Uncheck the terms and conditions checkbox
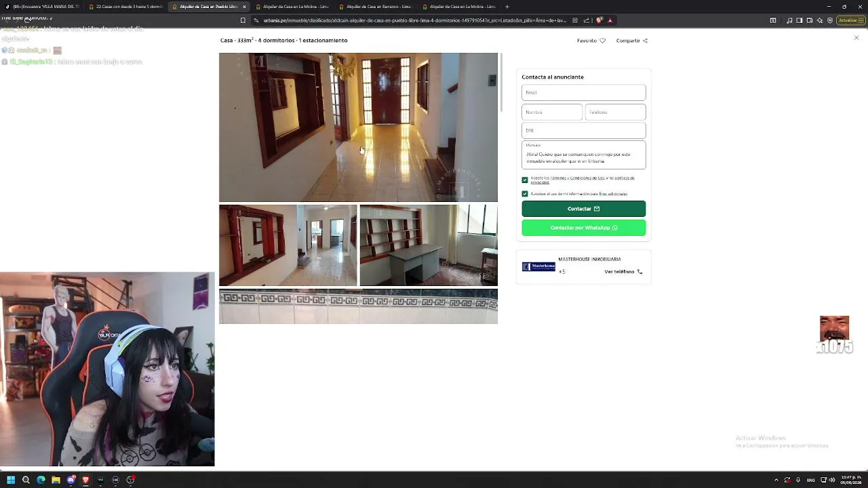 525,180
